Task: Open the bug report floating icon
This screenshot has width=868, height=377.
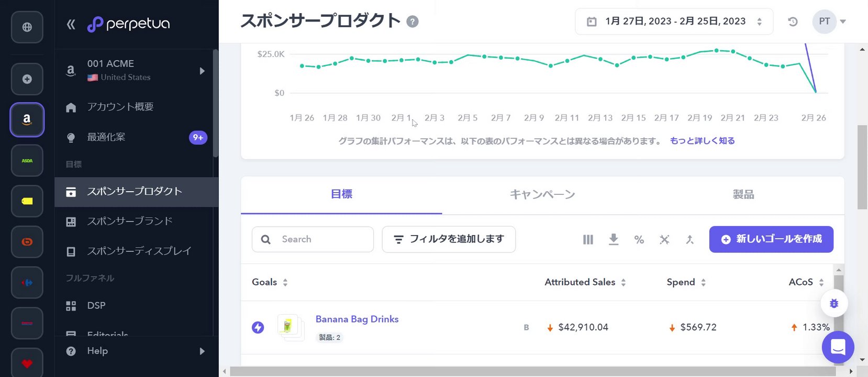Action: tap(834, 304)
